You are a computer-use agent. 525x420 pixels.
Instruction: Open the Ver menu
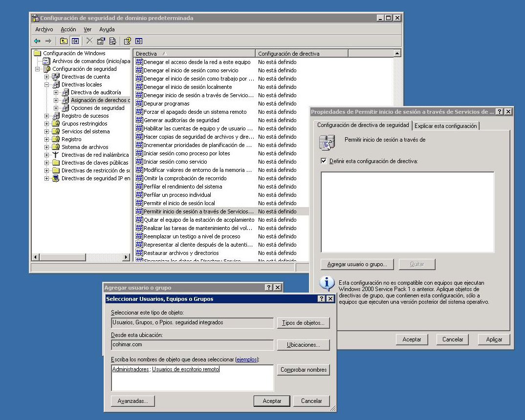click(87, 29)
